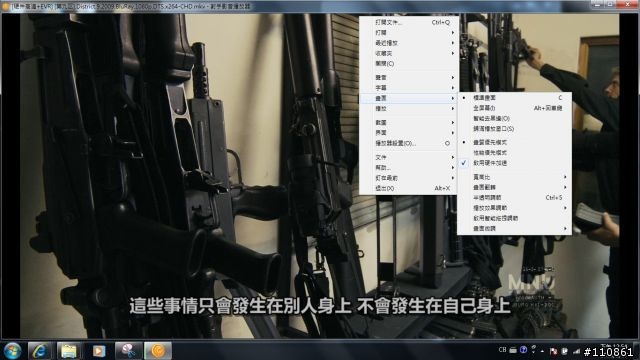Viewport: 640px width, 360px height.
Task: Expand the 畫面翻轉 submenu
Action: [514, 187]
